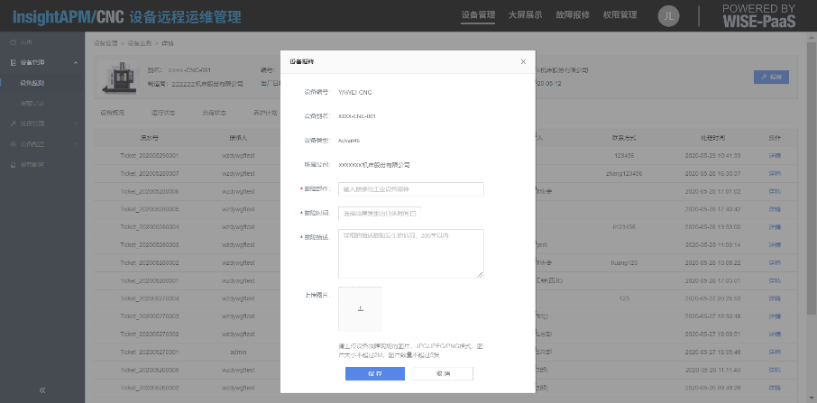817x403 pixels.
Task: Click the upload image plus box
Action: point(360,309)
